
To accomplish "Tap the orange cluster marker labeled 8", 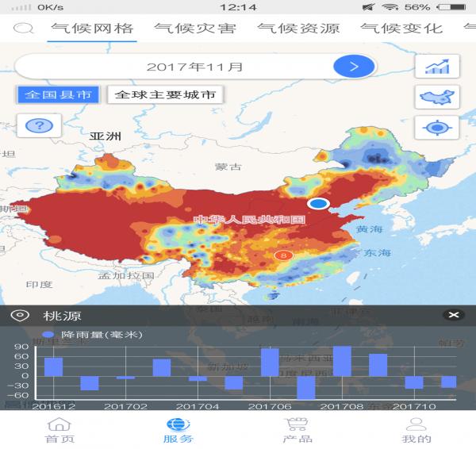I will click(x=283, y=255).
